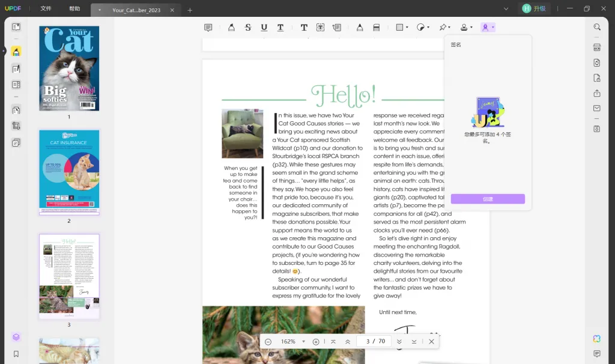Pick the eraser tool
Image resolution: width=615 pixels, height=364 pixels.
376,28
